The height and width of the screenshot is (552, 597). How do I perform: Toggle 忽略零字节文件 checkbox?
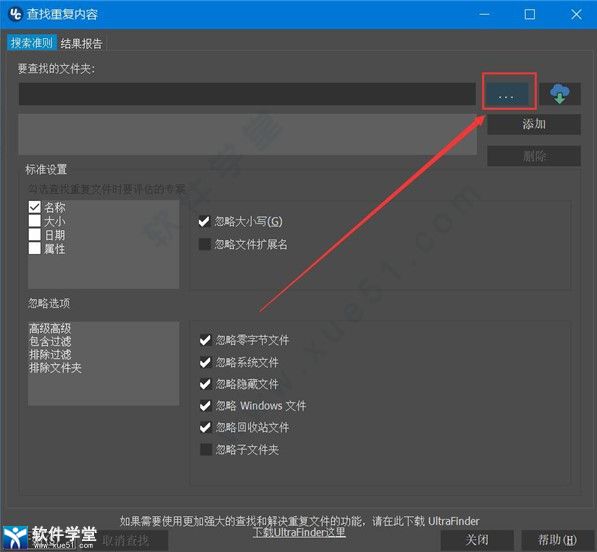point(206,340)
